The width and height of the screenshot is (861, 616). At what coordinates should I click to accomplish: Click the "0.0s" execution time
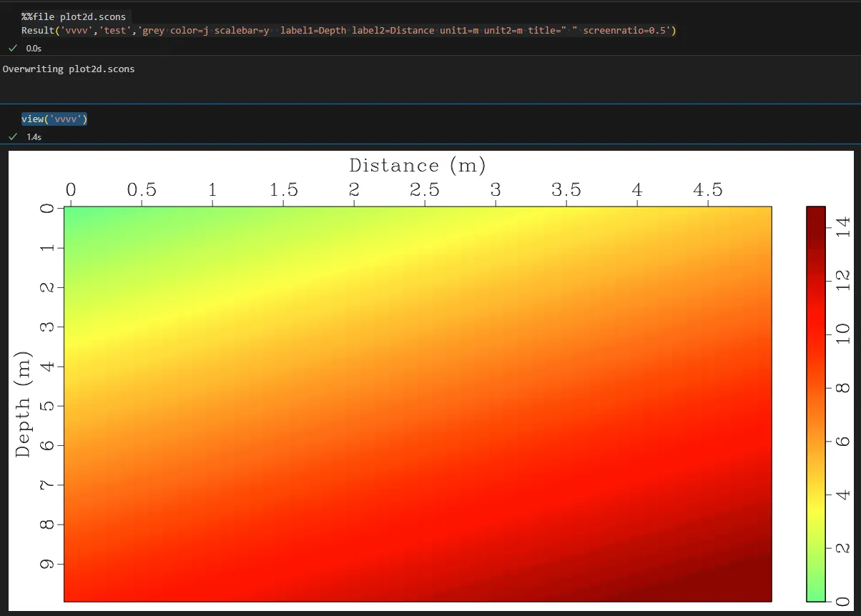pyautogui.click(x=34, y=49)
